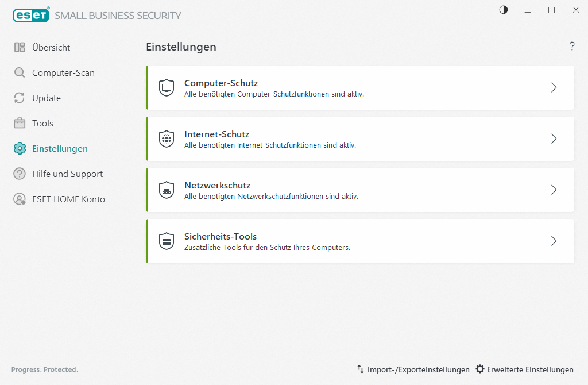Click the Tools briefcase icon
The height and width of the screenshot is (385, 588).
(20, 124)
